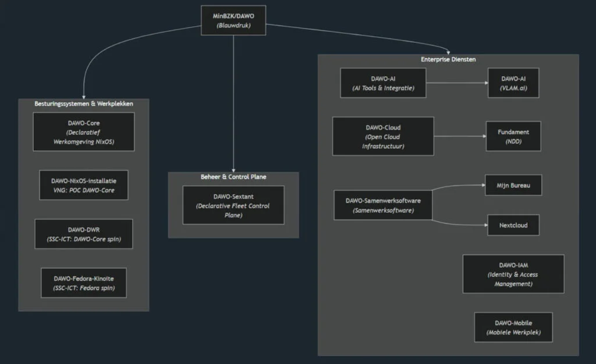The image size is (596, 364).
Task: Select the DAWO-DWR node
Action: (x=84, y=234)
